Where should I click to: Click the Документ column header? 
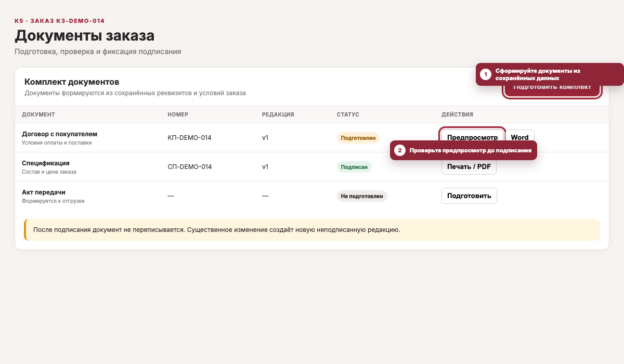[x=38, y=114]
